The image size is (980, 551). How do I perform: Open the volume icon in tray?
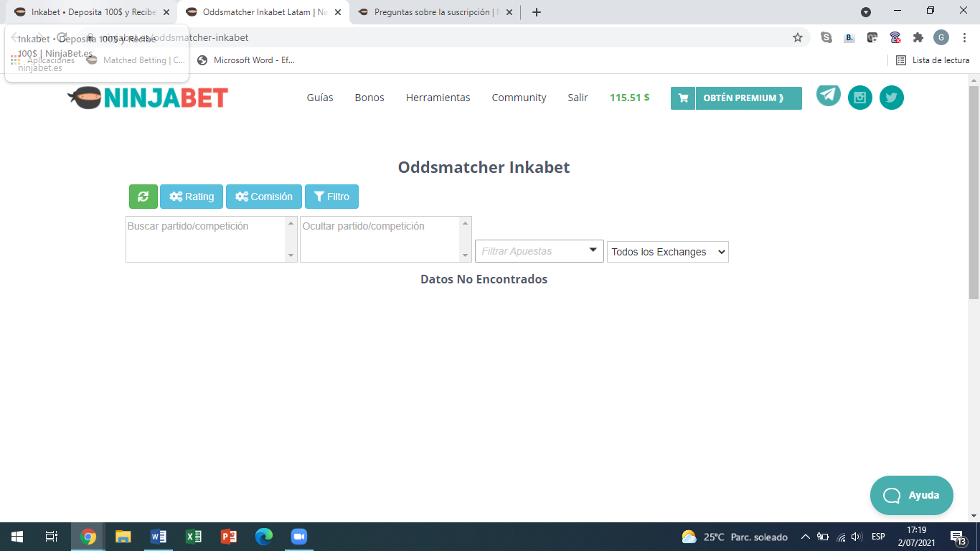(857, 537)
